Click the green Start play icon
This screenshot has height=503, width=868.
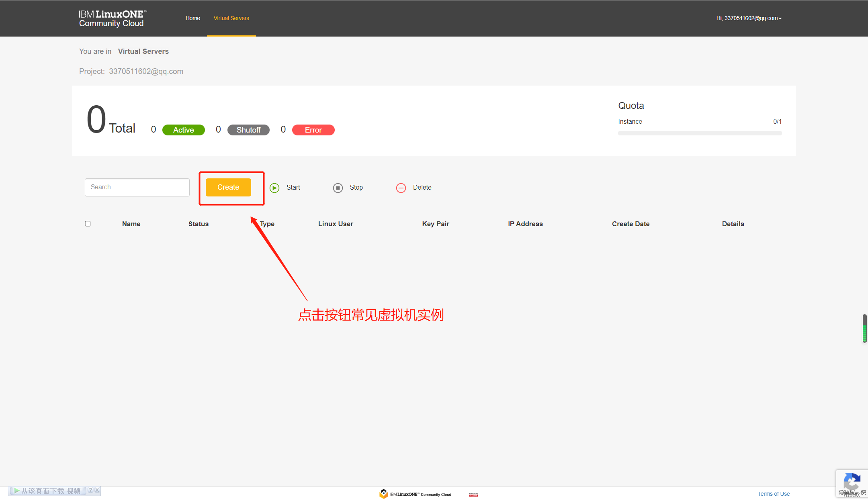click(274, 188)
